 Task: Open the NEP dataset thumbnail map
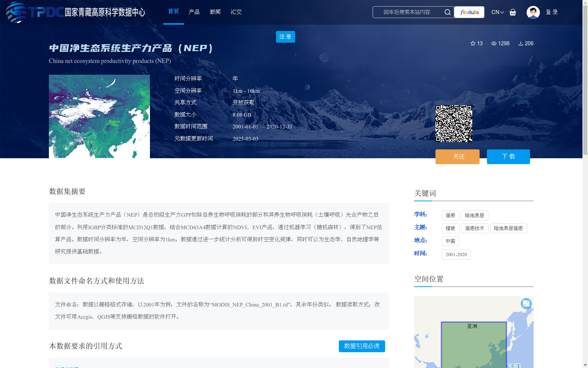click(x=99, y=116)
